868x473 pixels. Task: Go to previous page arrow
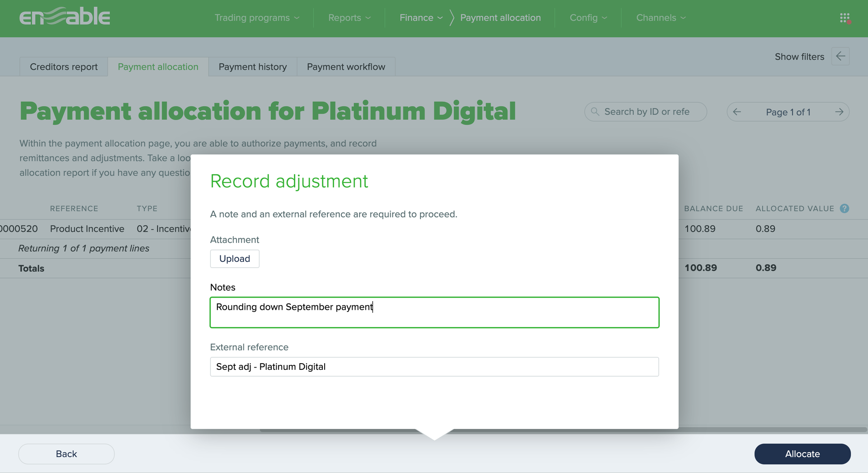click(x=737, y=112)
